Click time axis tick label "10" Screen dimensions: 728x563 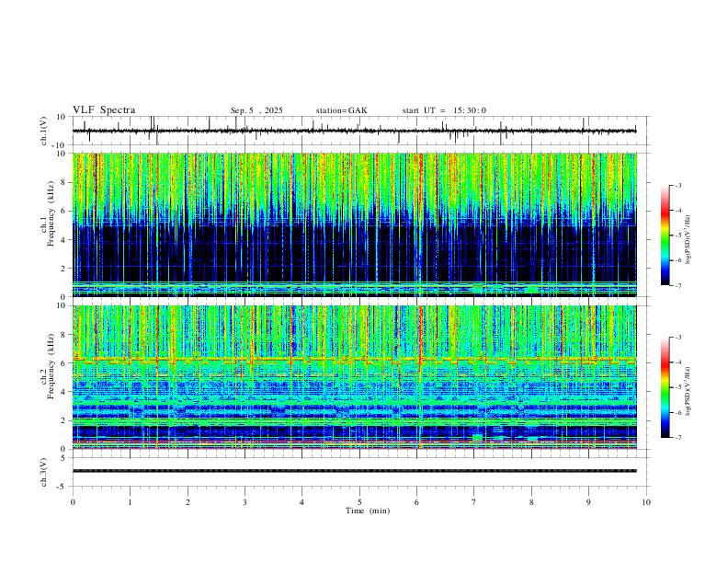pyautogui.click(x=646, y=502)
